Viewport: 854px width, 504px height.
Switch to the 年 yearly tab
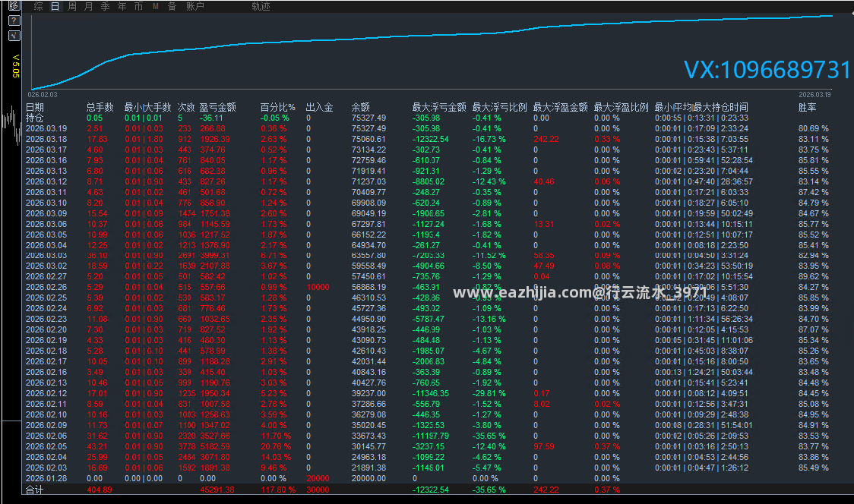pos(122,6)
